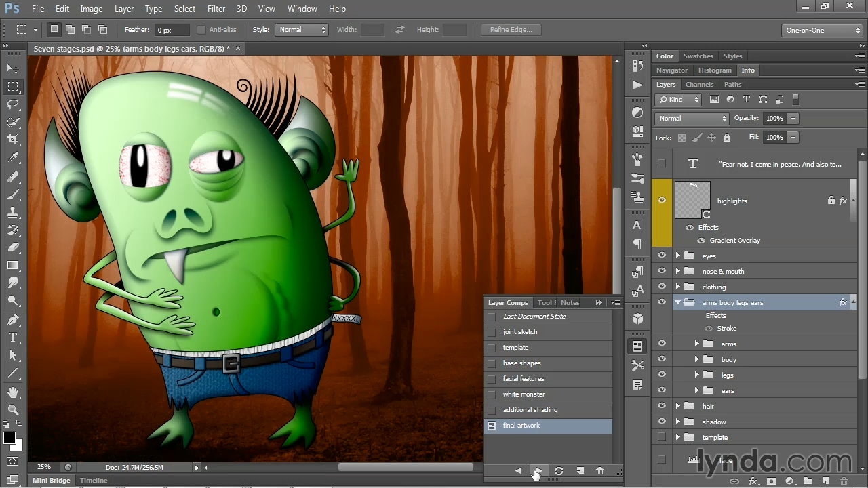Screen dimensions: 868x488
Task: Open the Style dropdown in options bar
Action: 302,30
